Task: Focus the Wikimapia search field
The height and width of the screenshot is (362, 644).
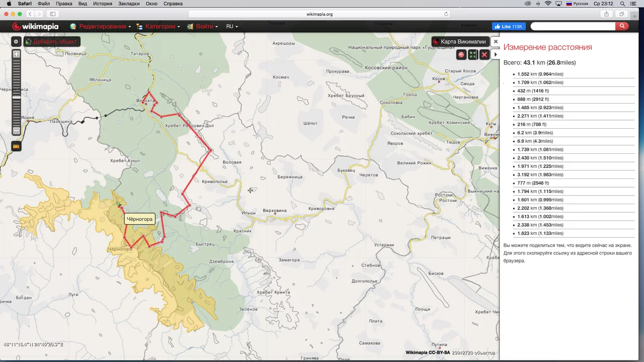Action: click(x=573, y=26)
